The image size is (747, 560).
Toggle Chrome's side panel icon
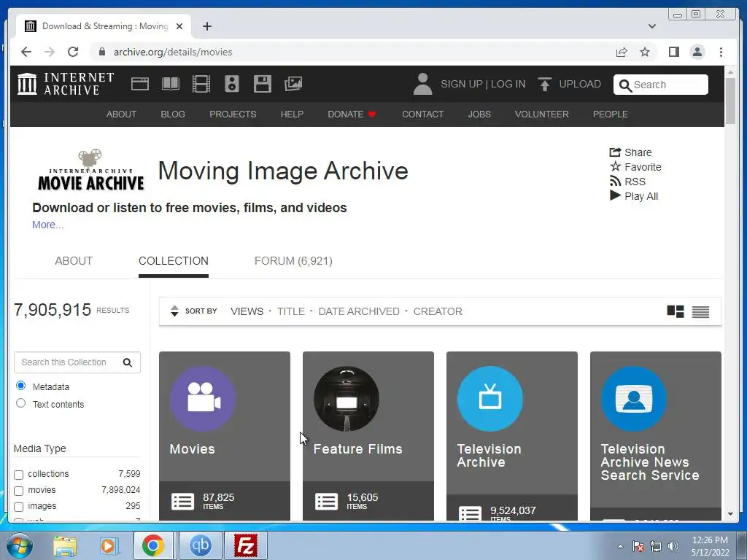tap(673, 52)
